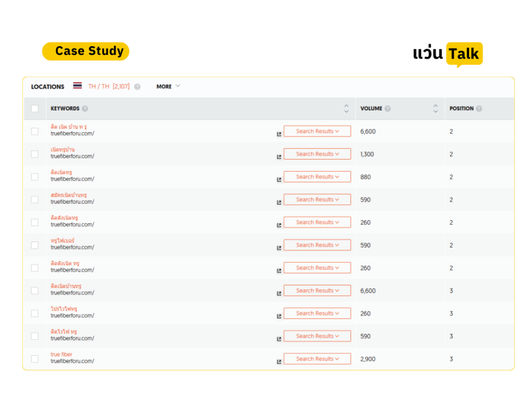The height and width of the screenshot is (420, 525).
Task: Click truefiberforu.com/ URL under true fiber
Action: click(x=72, y=361)
